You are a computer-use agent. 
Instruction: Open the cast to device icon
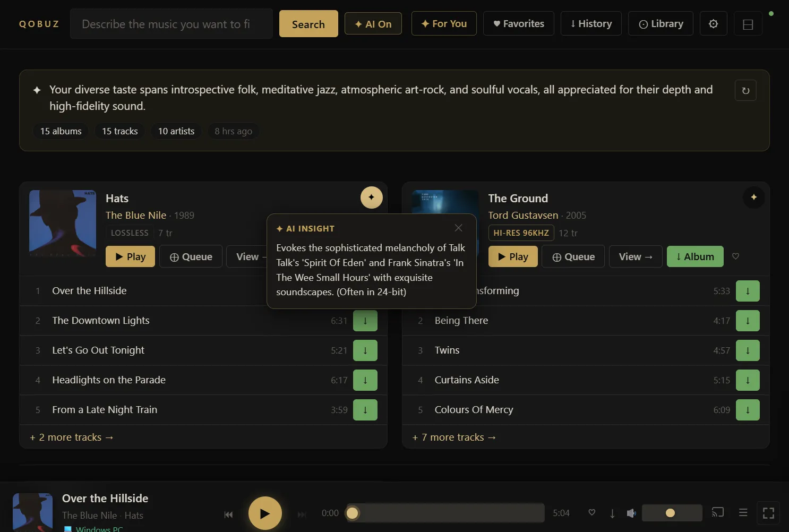pyautogui.click(x=717, y=512)
